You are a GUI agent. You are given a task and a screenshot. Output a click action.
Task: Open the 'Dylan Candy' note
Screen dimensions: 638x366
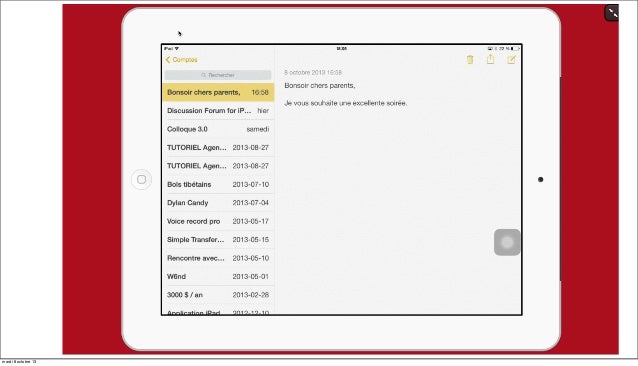[218, 203]
